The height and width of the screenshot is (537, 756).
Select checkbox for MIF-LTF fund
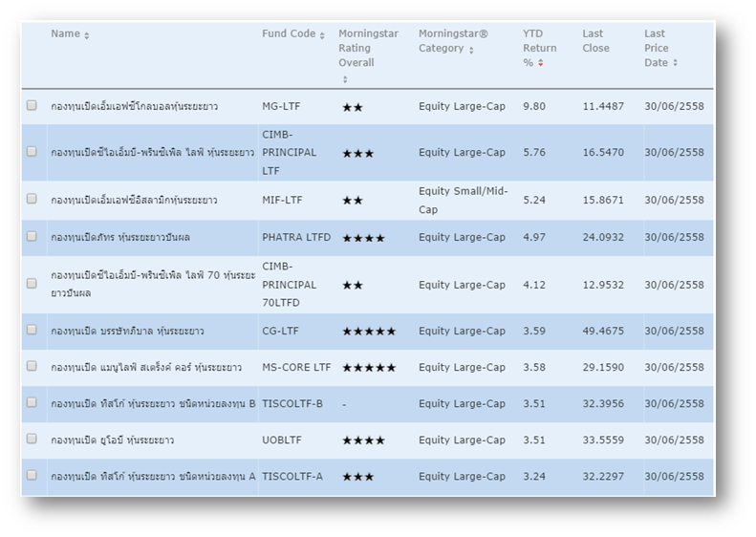click(32, 200)
